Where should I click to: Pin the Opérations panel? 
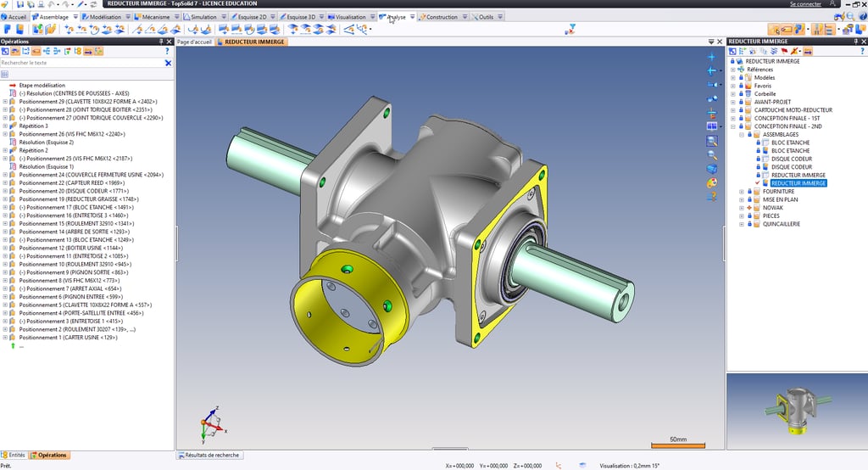pos(161,42)
